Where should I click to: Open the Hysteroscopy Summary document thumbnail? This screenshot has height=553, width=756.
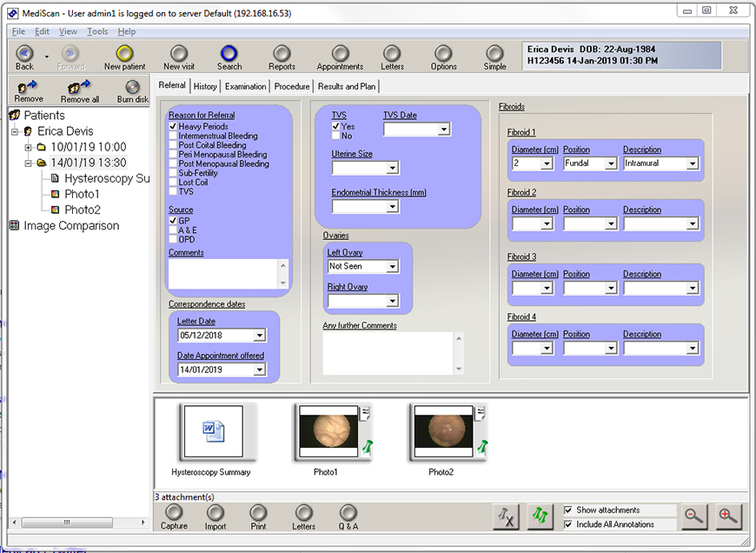click(214, 432)
